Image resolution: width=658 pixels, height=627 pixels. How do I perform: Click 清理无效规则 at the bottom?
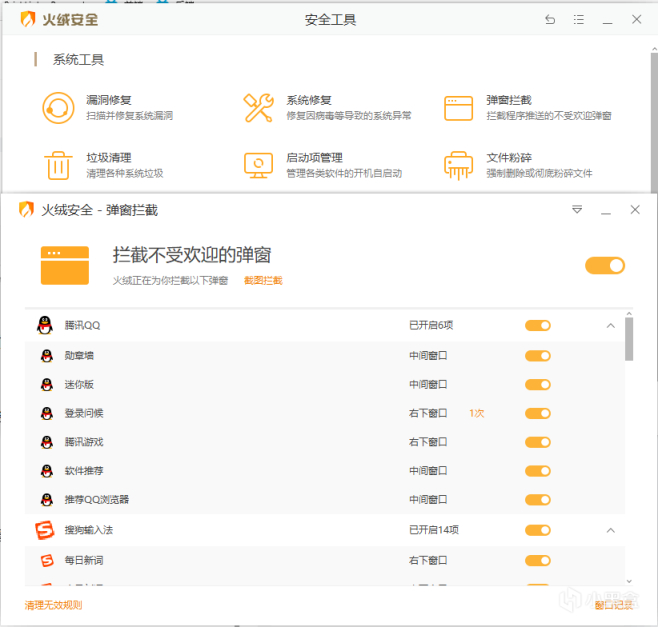[x=53, y=605]
